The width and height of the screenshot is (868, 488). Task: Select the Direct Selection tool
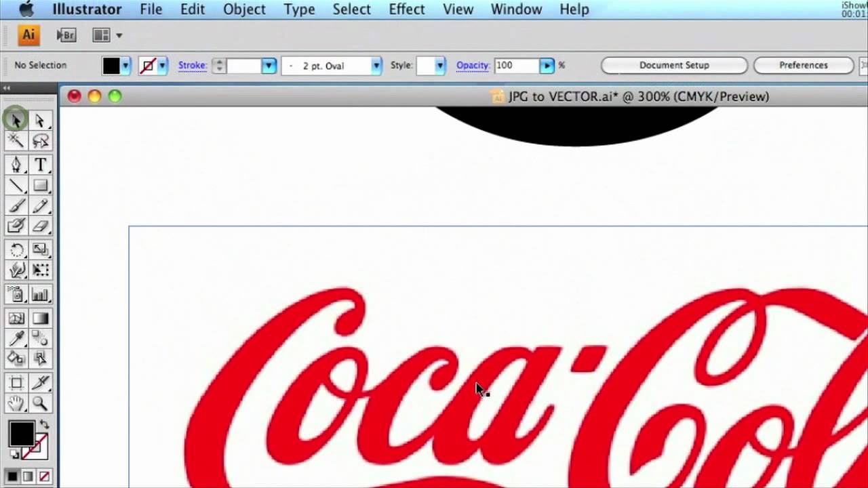coord(40,120)
